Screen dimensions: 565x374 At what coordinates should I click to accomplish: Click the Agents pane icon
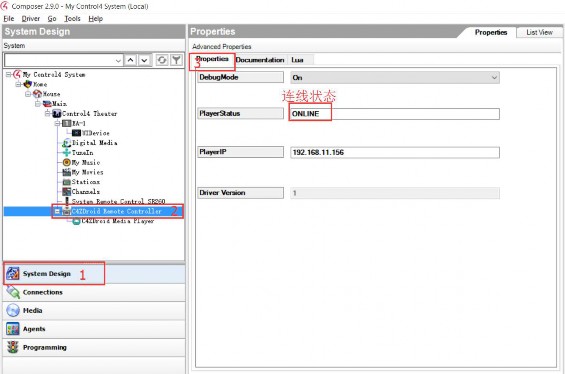13,329
